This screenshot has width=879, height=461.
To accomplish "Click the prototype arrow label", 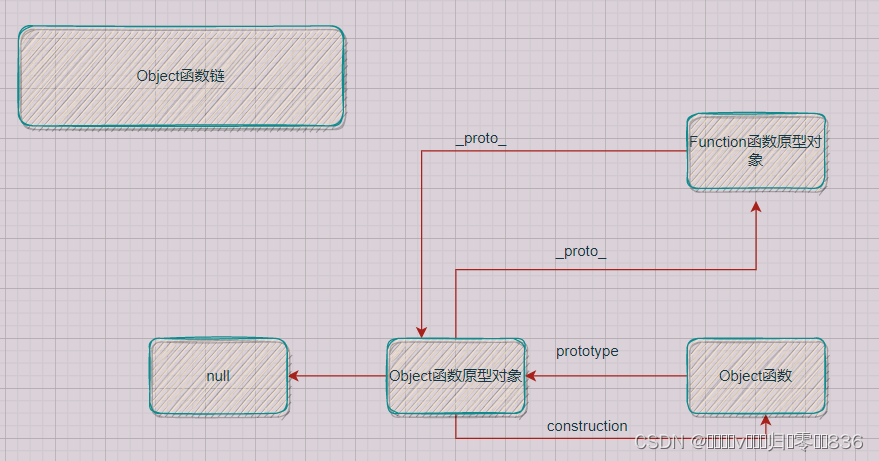I will coord(587,352).
